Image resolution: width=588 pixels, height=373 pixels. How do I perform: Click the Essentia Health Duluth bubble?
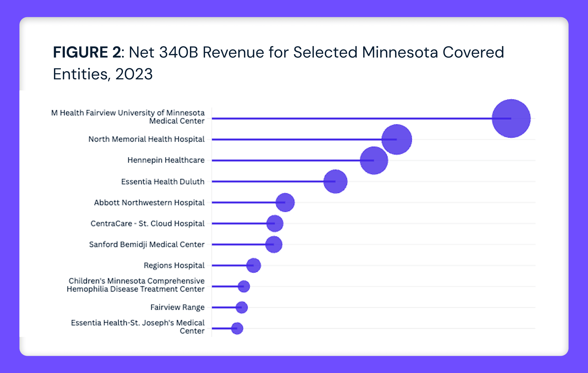coord(335,181)
